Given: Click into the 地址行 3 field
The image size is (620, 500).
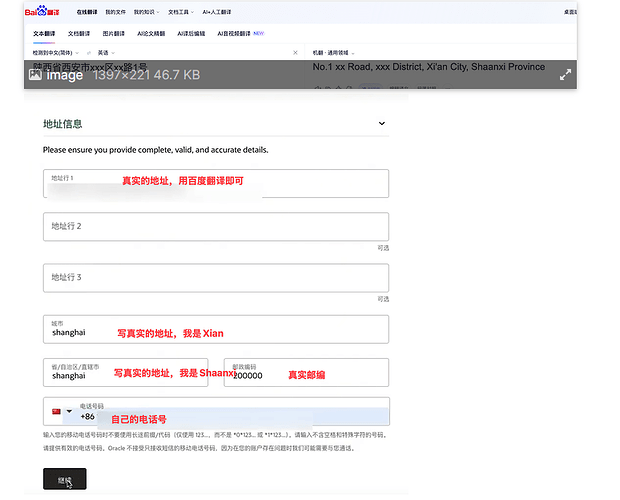Looking at the screenshot, I should coord(216,278).
